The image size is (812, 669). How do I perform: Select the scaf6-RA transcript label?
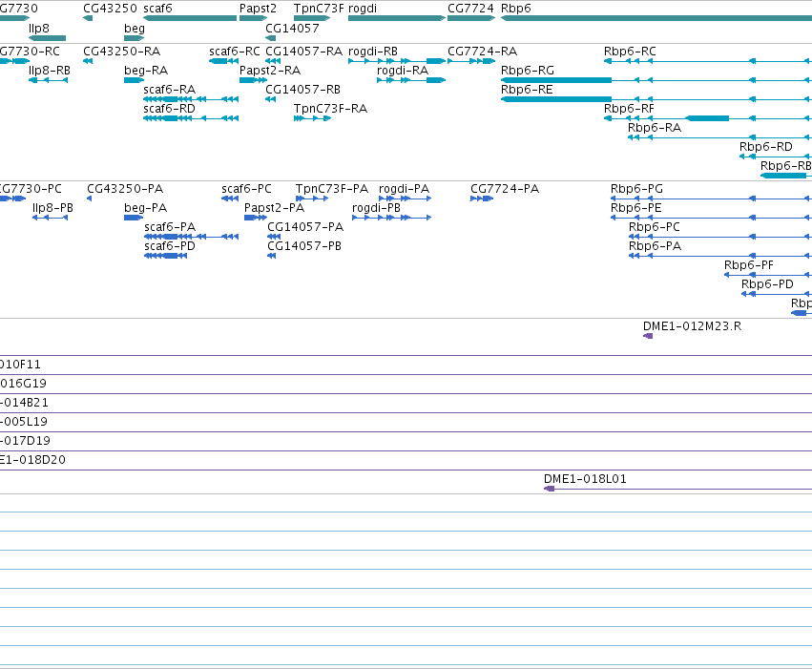169,90
